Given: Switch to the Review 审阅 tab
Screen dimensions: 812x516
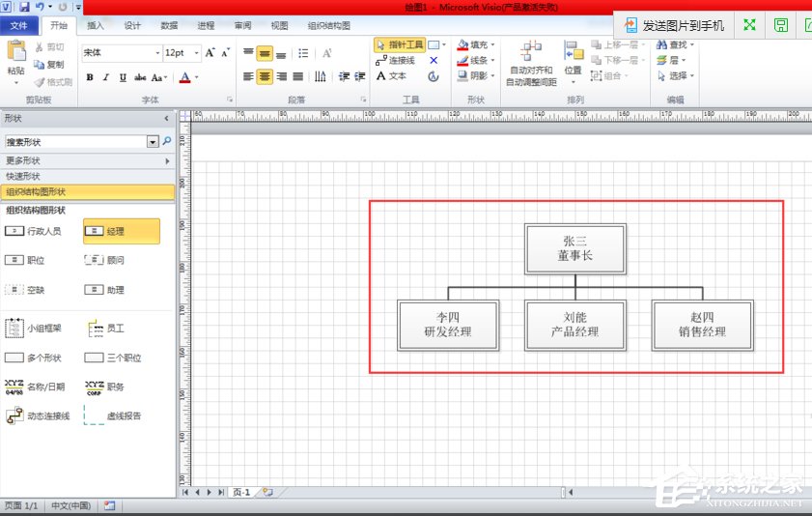Looking at the screenshot, I should (242, 25).
